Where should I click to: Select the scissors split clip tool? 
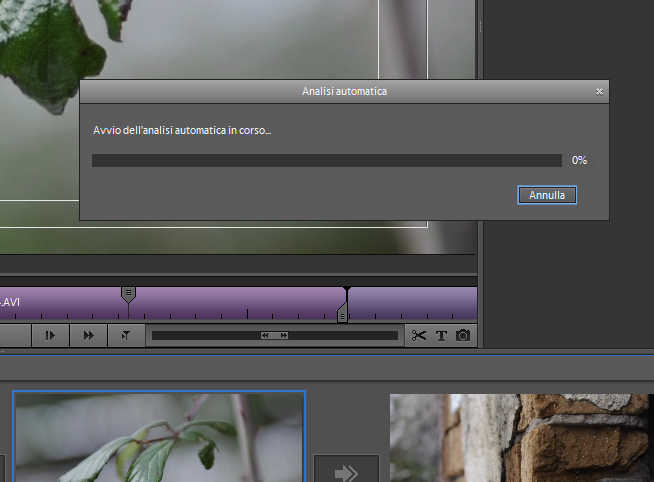419,336
